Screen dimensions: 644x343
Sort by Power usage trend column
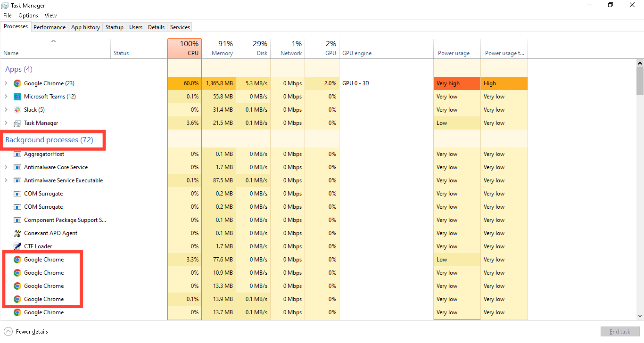(x=504, y=49)
